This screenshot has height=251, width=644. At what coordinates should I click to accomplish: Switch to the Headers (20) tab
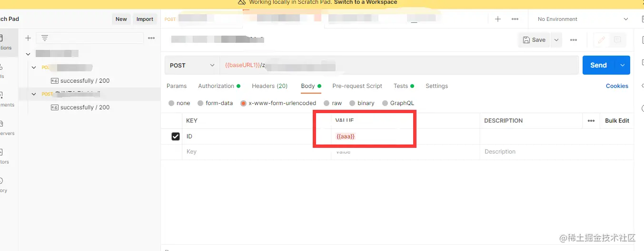point(270,86)
